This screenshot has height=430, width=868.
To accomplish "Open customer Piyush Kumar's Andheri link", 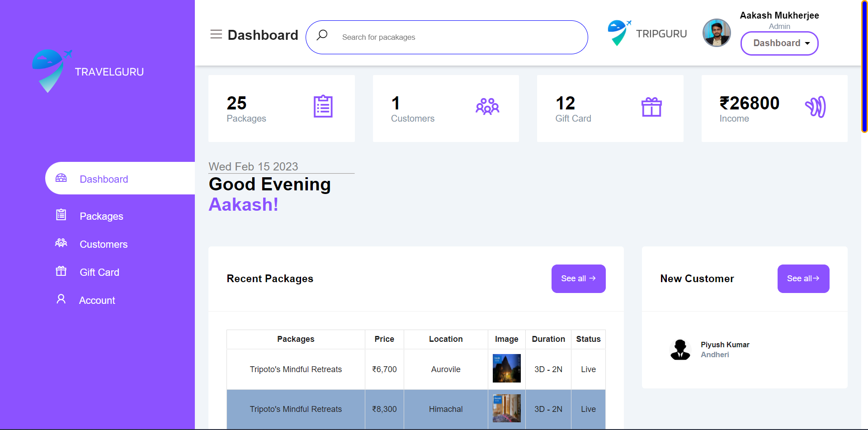I will pos(715,354).
